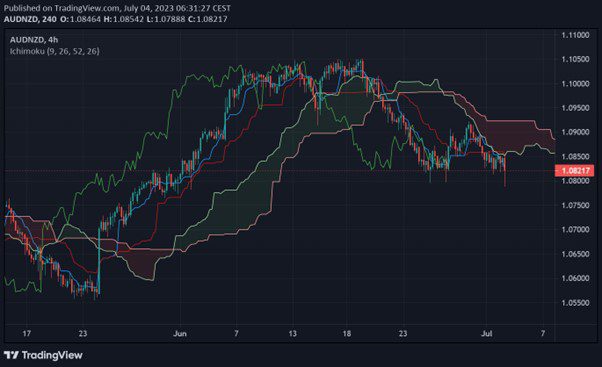Click the 17 date label on time axis

pyautogui.click(x=26, y=334)
